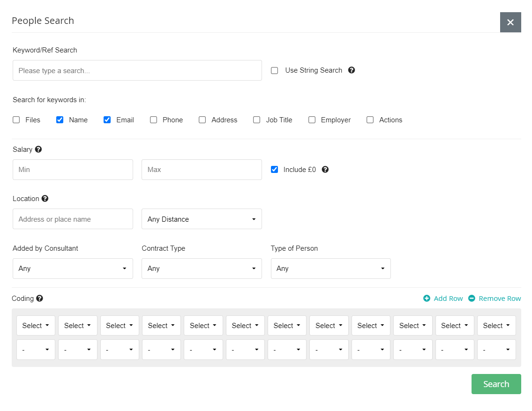532x411 pixels.
Task: Close the People Search dialog
Action: click(510, 22)
